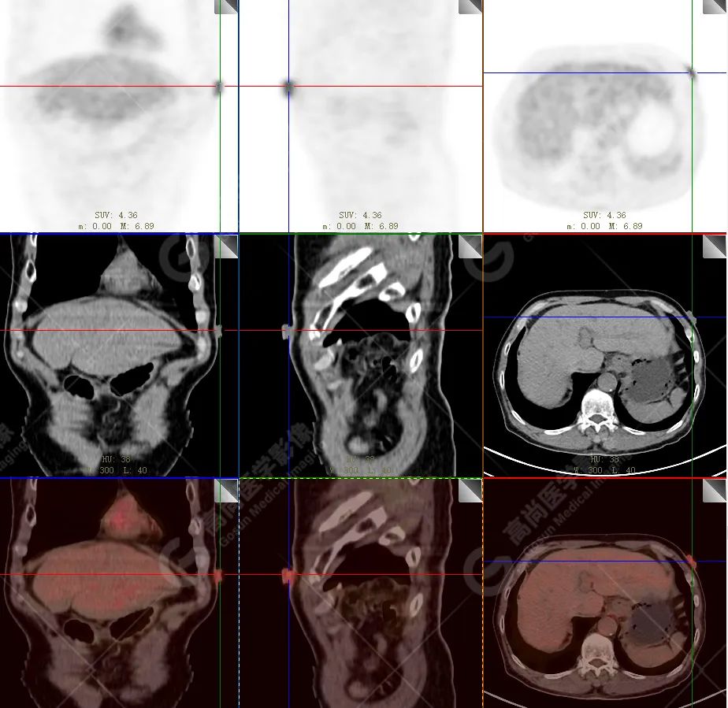Select the m: 0.00 M: 6.89 text in axial PET
This screenshot has height=708, width=728.
pyautogui.click(x=604, y=226)
